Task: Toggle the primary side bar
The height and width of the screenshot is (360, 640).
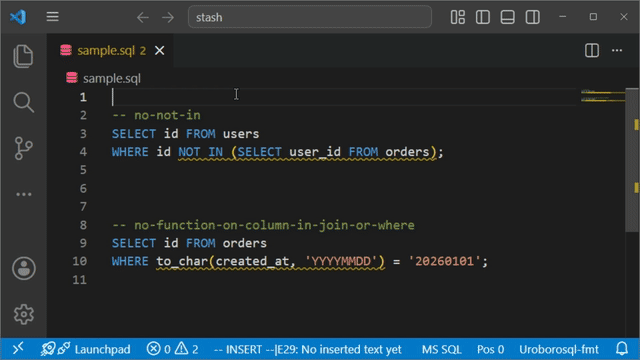Action: tap(482, 17)
